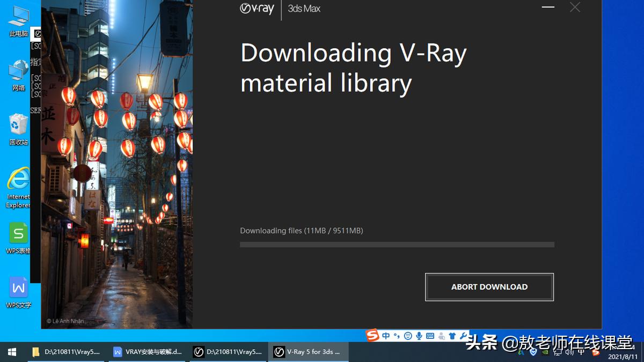The width and height of the screenshot is (644, 362).
Task: Click the volume icon in the tray
Action: click(x=569, y=352)
